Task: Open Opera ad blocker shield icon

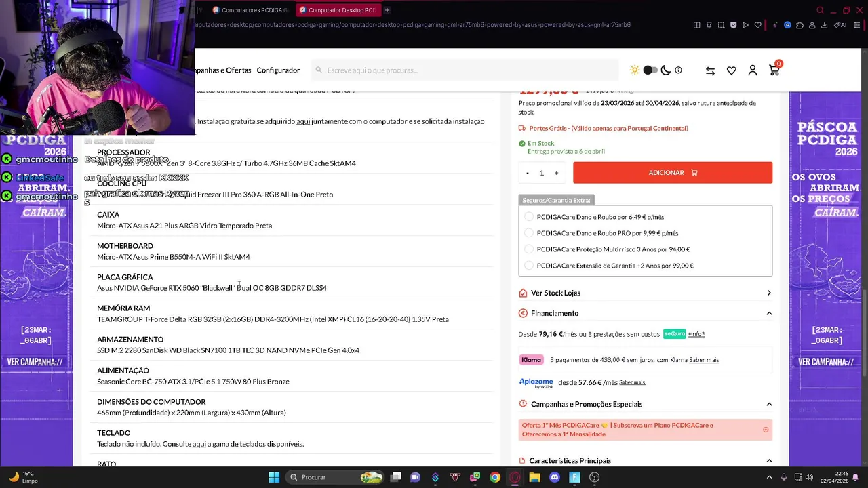Action: coord(733,25)
